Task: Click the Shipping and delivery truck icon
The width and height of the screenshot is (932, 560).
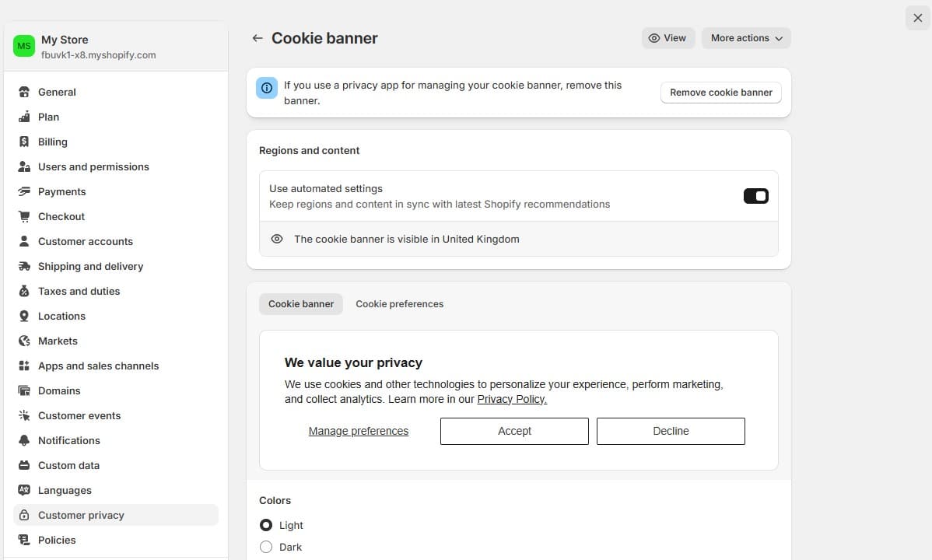Action: [24, 266]
